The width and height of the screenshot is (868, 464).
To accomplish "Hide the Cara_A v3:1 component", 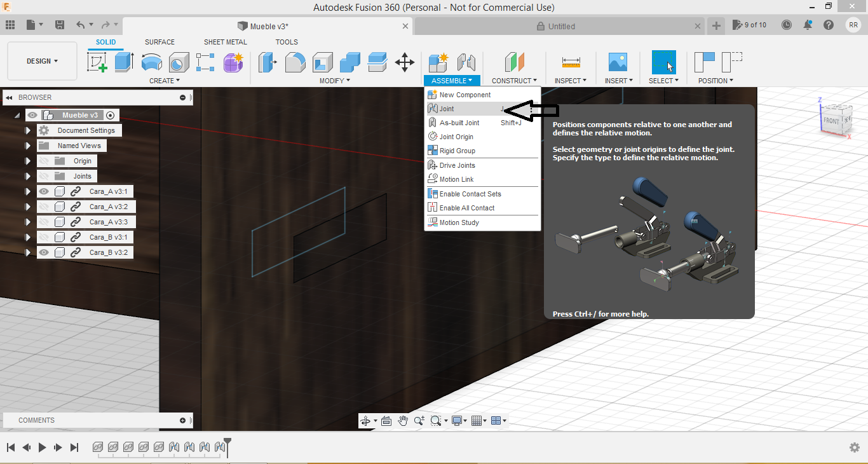I will coord(44,191).
